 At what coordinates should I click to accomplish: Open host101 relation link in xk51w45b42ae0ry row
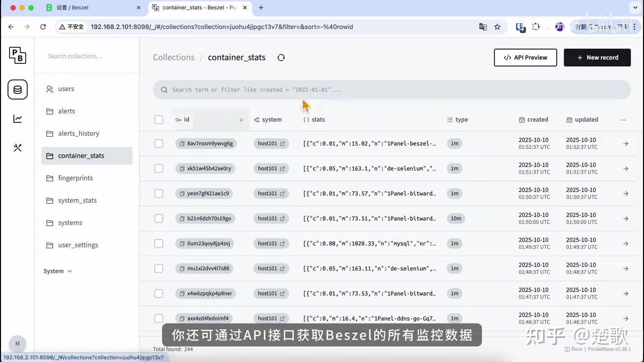coord(282,168)
